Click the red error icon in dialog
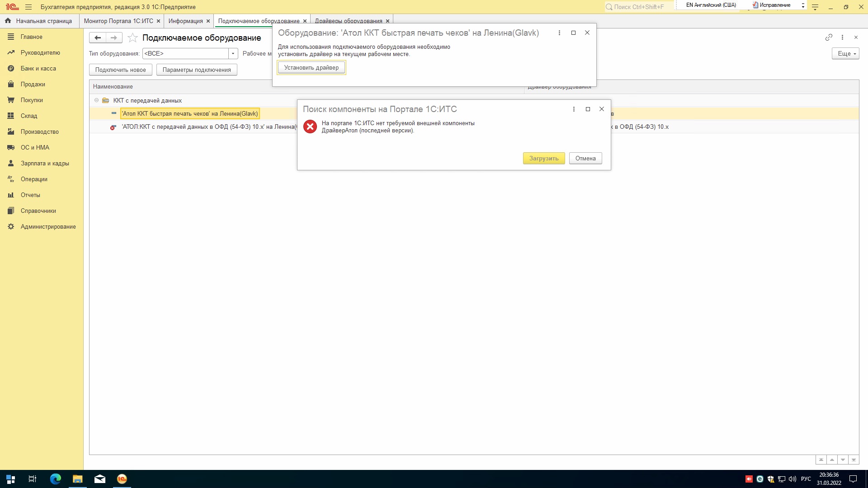 pos(310,127)
